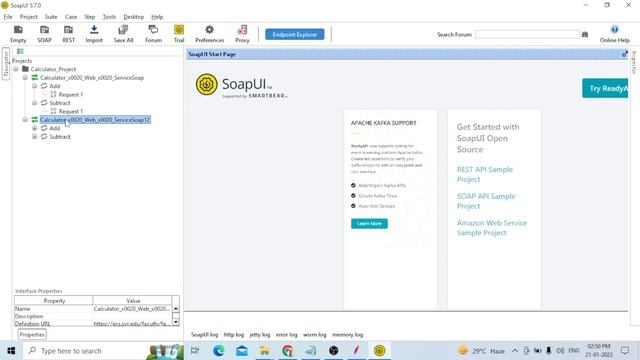Image resolution: width=640 pixels, height=360 pixels.
Task: Open the SOAP API Sample Project link
Action: (x=486, y=201)
